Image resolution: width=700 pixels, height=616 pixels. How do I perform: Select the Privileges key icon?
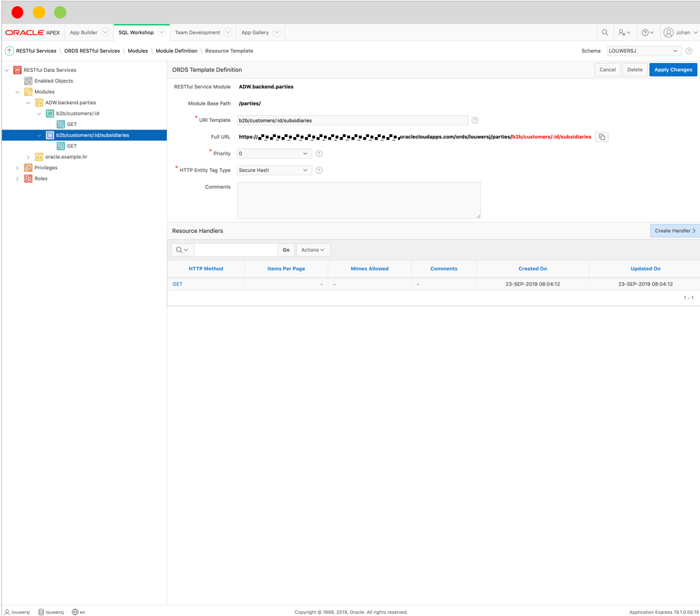coord(27,167)
